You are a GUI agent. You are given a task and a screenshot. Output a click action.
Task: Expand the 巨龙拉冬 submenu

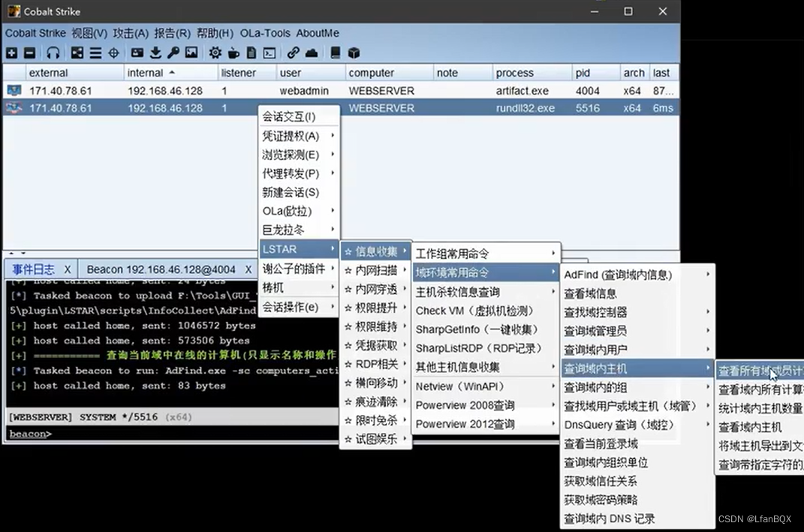pos(299,230)
